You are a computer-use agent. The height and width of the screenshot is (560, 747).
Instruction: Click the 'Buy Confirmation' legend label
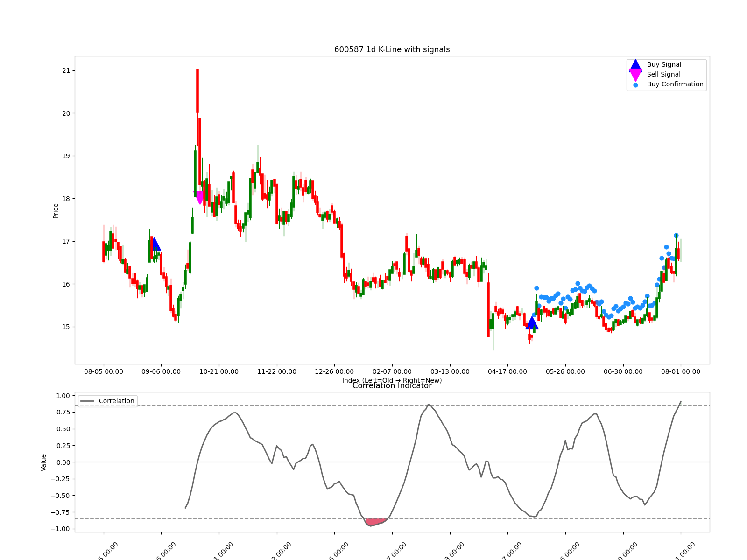tap(675, 84)
